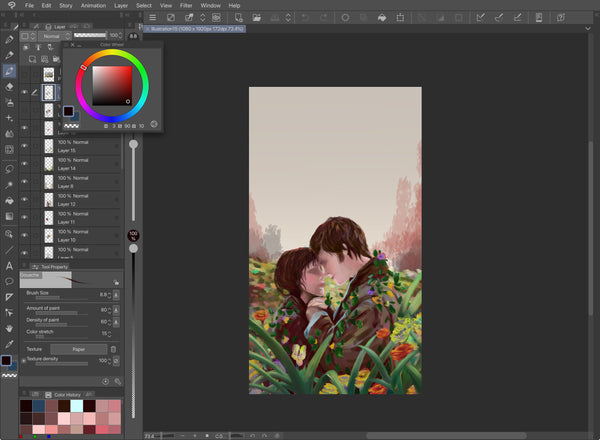The width and height of the screenshot is (600, 440).
Task: Click the Undo arrow in command bar
Action: coord(305,18)
